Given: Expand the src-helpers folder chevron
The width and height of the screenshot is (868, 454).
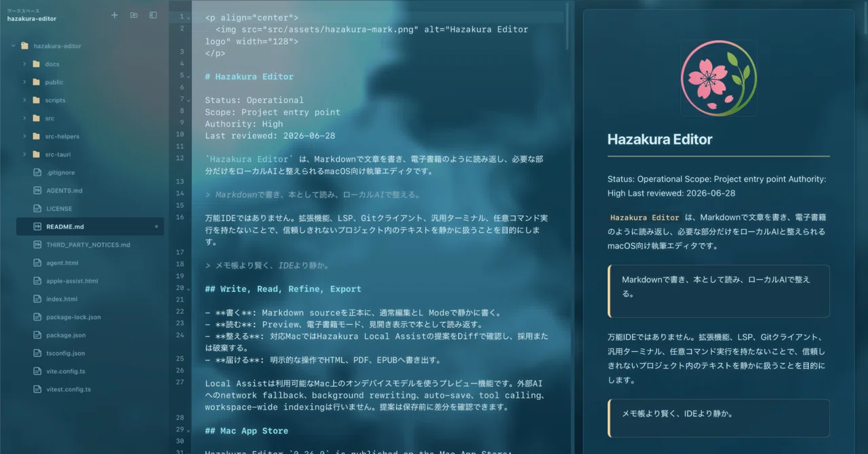Looking at the screenshot, I should (24, 136).
